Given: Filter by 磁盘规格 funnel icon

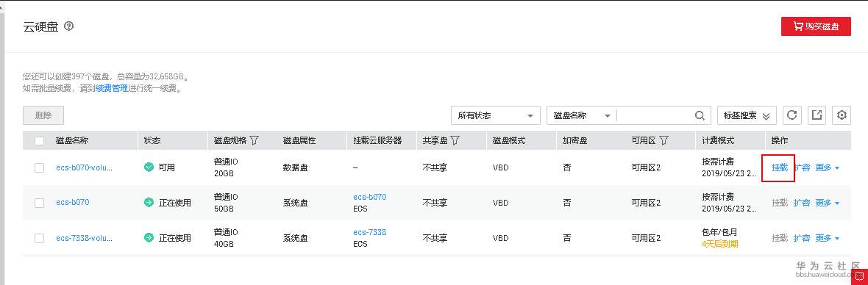Looking at the screenshot, I should (x=254, y=141).
